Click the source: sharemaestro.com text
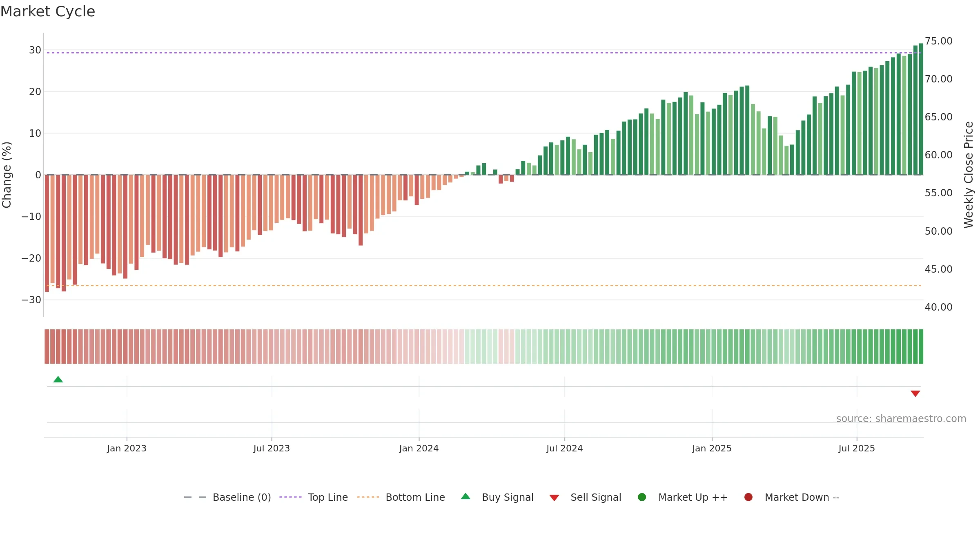The height and width of the screenshot is (551, 980). click(901, 419)
